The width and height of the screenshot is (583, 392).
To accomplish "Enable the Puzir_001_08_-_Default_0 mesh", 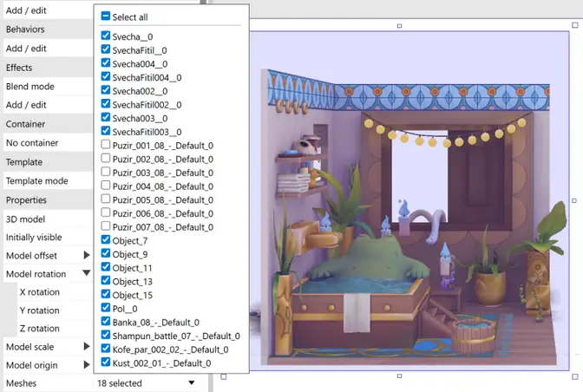I will (x=106, y=144).
